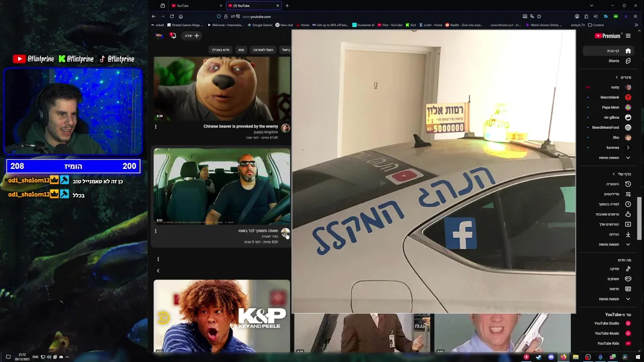Open Shorts in the YouTube sidebar
This screenshot has height=362, width=644.
[x=608, y=61]
